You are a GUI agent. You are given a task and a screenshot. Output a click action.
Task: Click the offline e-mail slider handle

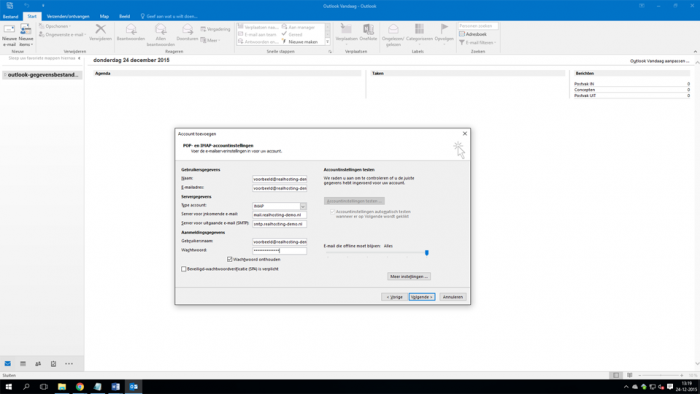[427, 253]
